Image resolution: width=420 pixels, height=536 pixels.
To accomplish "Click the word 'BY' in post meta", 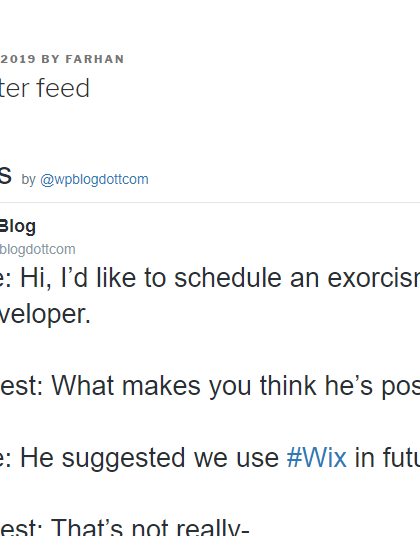I will point(51,59).
